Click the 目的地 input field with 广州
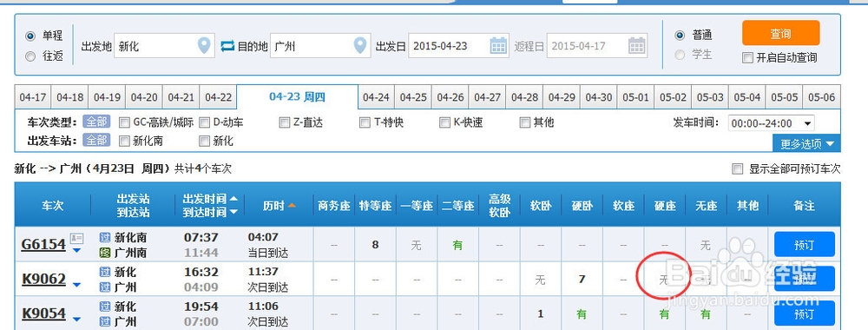The height and width of the screenshot is (330, 868). 320,45
